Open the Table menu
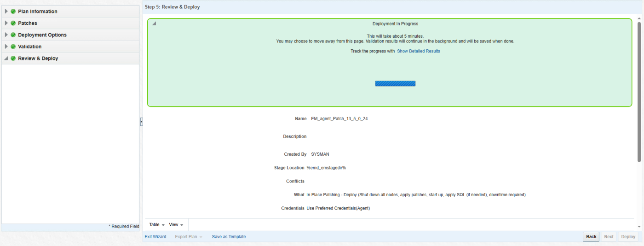644x246 pixels. tap(157, 225)
